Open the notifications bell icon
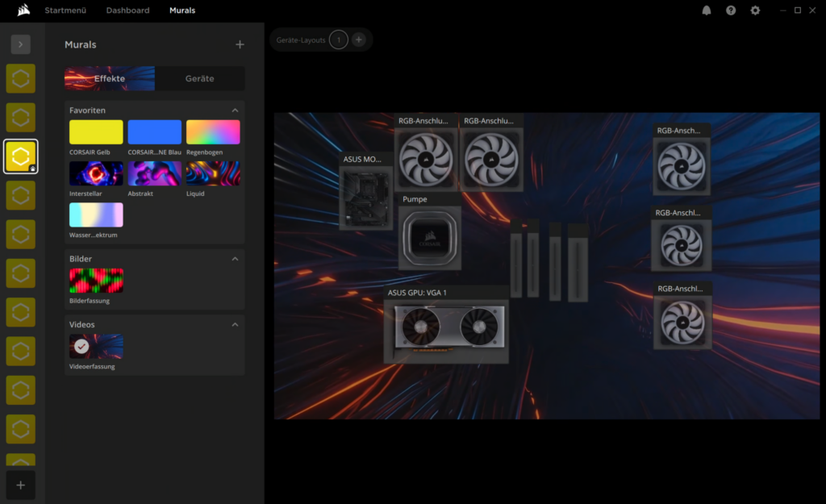 (x=707, y=10)
